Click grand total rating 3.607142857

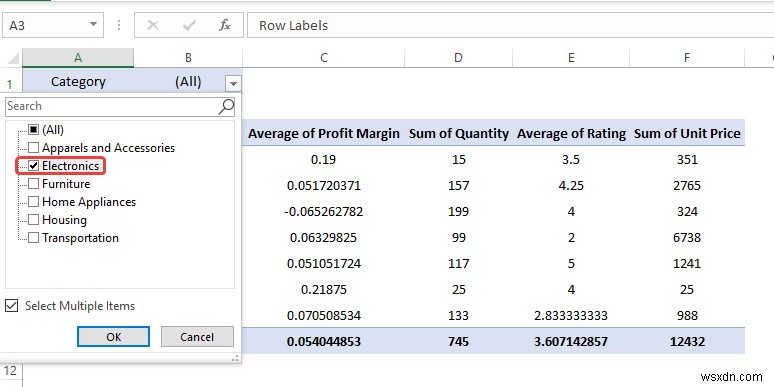571,341
